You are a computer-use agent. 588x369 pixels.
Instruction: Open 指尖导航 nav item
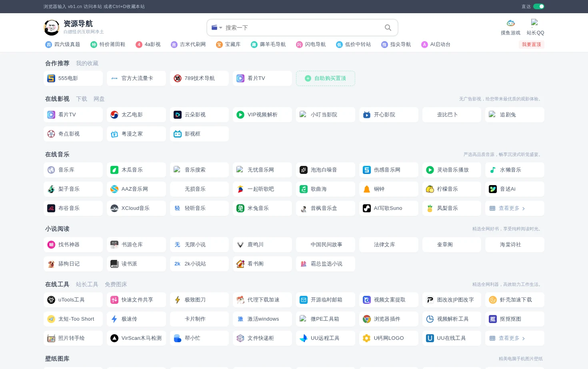pyautogui.click(x=396, y=44)
